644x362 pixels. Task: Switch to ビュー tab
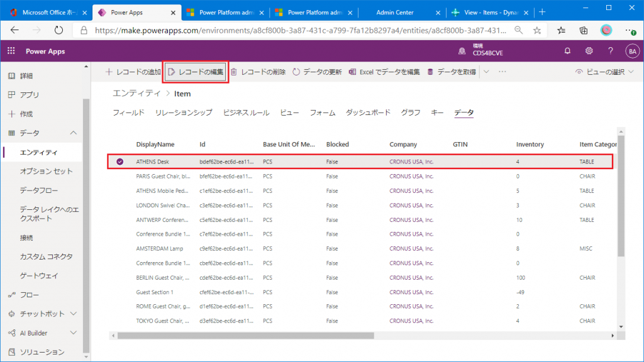289,112
